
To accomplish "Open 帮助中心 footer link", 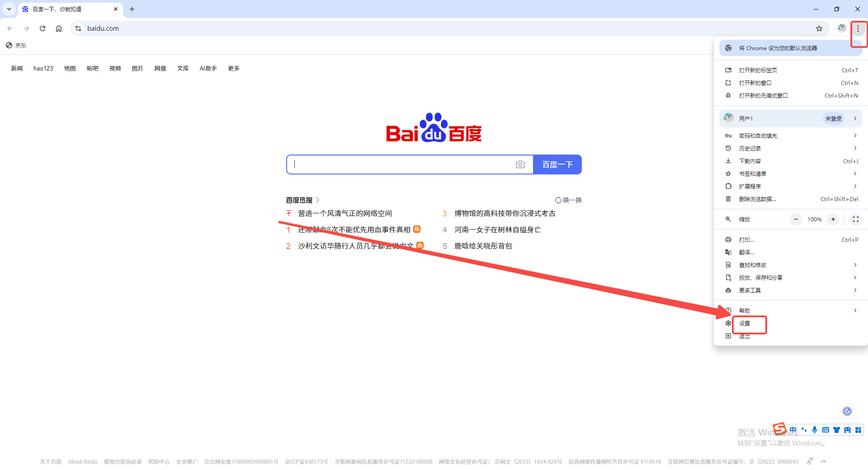I will pyautogui.click(x=159, y=462).
